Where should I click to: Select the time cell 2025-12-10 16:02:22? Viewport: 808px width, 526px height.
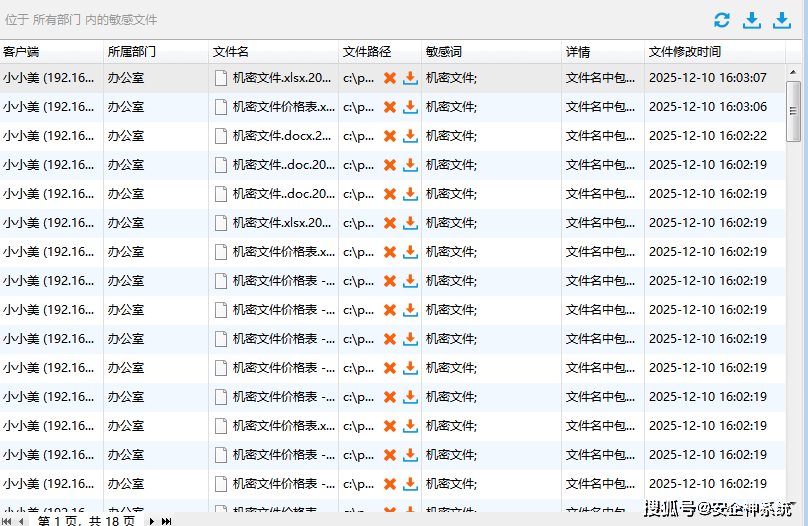pyautogui.click(x=708, y=135)
